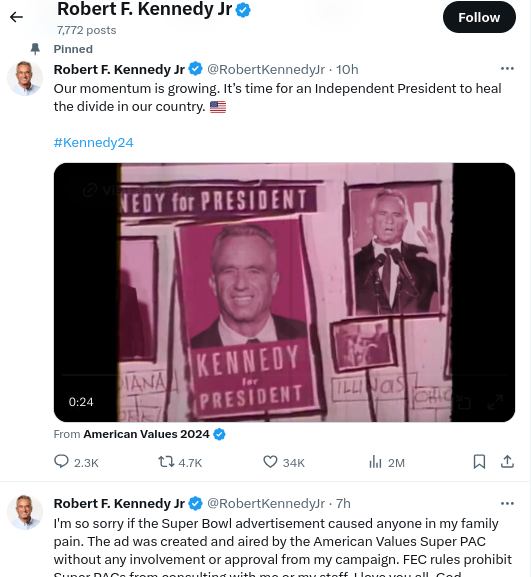Click the Kennedy for President video
The height and width of the screenshot is (577, 531).
tap(284, 292)
